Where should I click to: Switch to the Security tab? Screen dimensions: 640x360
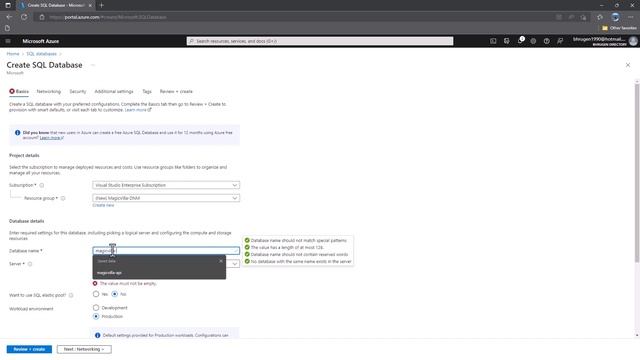click(78, 91)
